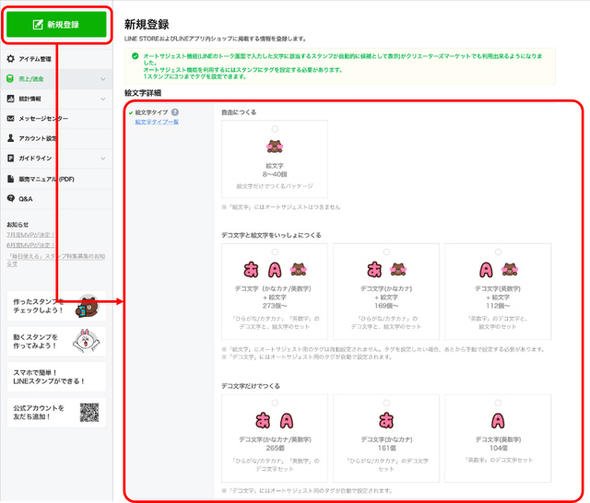Click アカウント設定 person icon
The width and height of the screenshot is (590, 503).
pos(11,138)
